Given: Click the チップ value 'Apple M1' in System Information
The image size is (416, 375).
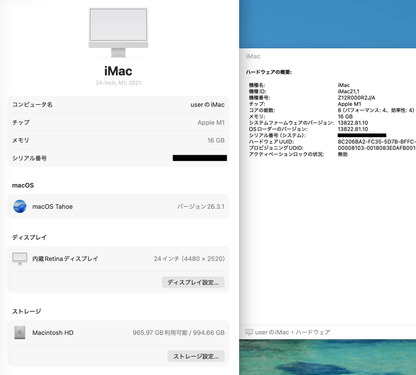Looking at the screenshot, I should coord(349,104).
